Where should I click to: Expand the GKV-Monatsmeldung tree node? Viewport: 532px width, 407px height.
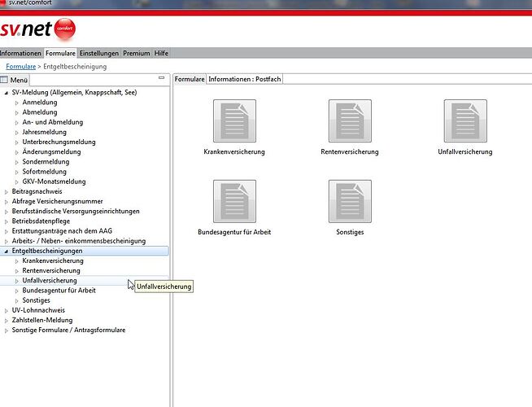(16, 182)
